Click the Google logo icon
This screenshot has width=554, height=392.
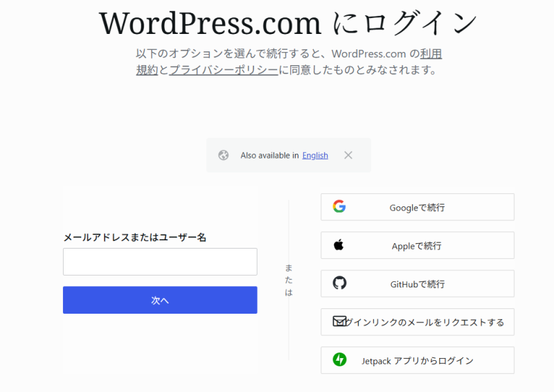[x=339, y=206]
